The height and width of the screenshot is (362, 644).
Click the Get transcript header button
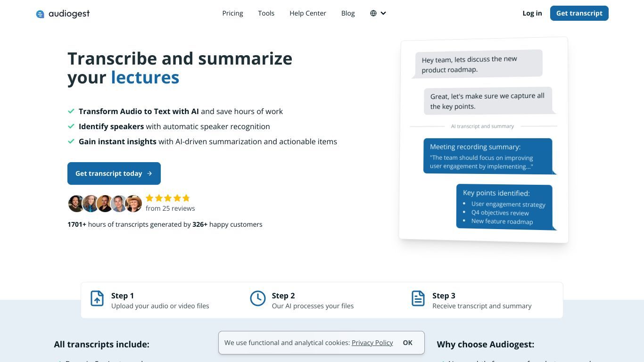[x=579, y=13]
